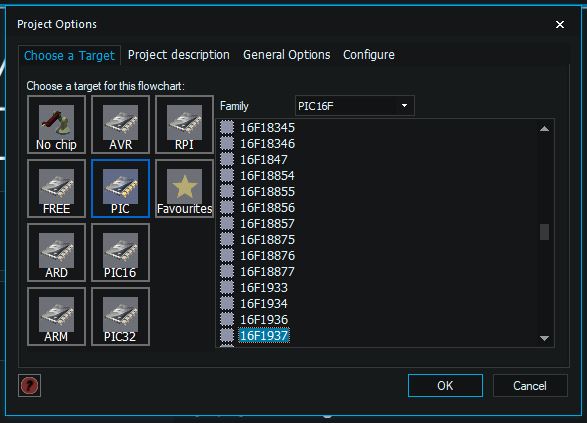The width and height of the screenshot is (587, 423).
Task: Choose the PIC16 target icon
Action: click(x=121, y=253)
